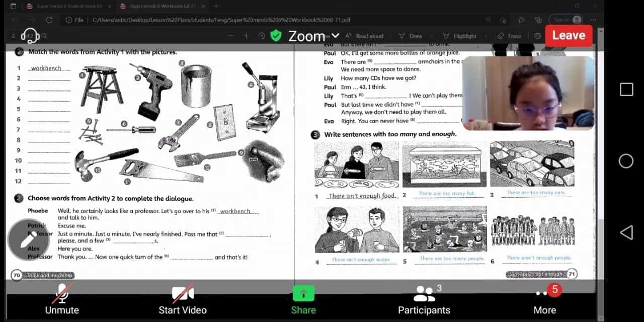This screenshot has width=644, height=322.
Task: Click the answer 'There are too many fish.'
Action: [447, 194]
